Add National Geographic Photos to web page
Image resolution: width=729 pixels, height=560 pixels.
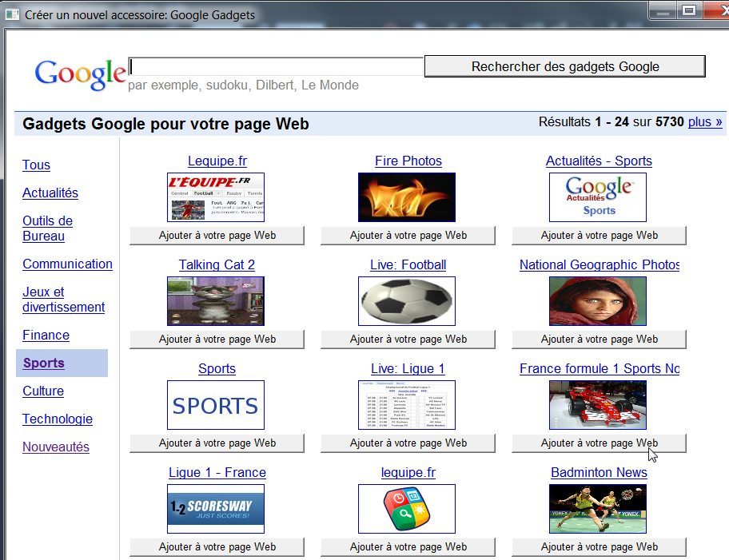point(600,340)
